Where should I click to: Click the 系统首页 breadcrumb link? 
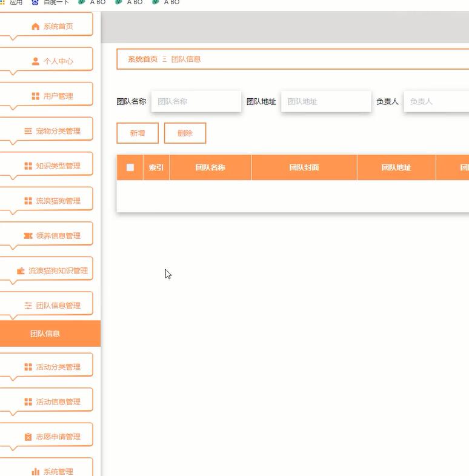pos(142,59)
